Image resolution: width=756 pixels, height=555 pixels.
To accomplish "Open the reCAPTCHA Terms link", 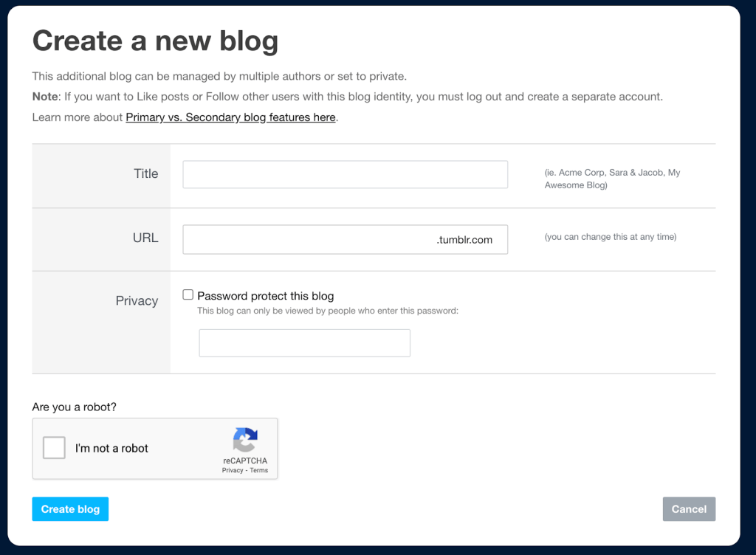I will point(259,470).
